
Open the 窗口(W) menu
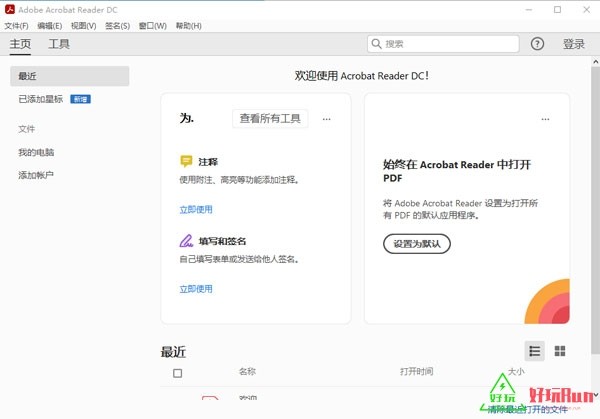click(x=153, y=26)
